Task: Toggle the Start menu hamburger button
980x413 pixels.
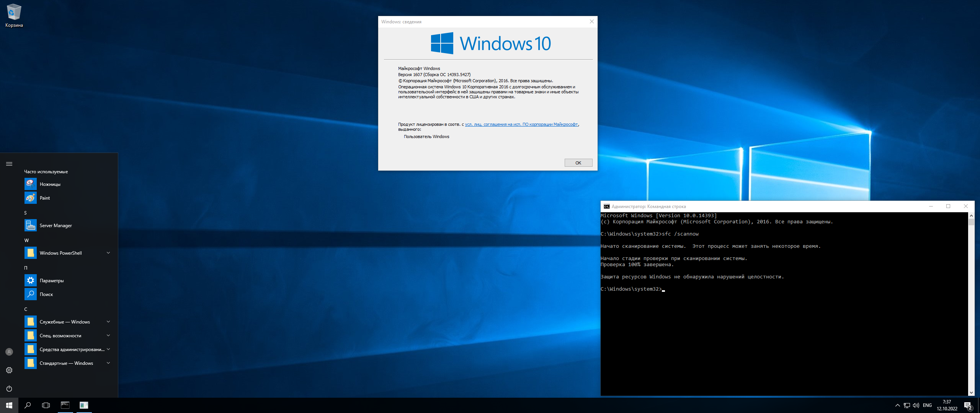Action: [x=9, y=164]
